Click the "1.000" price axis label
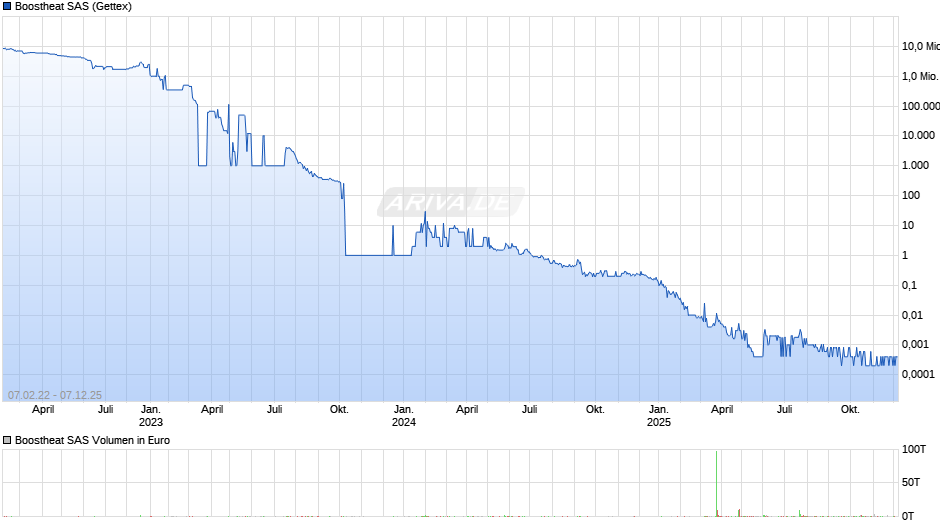Viewport: 940px width, 526px height. [915, 166]
